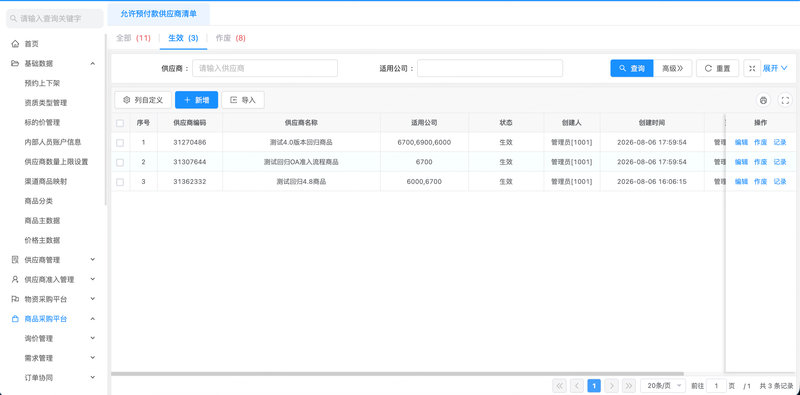Click 编辑 for row 31362332
800x395 pixels.
coord(741,182)
